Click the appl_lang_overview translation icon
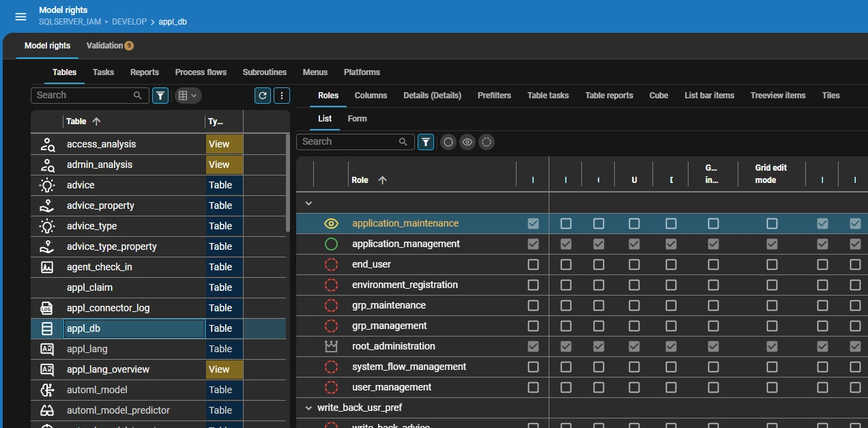Screen dimensions: 868x428 click(47, 369)
